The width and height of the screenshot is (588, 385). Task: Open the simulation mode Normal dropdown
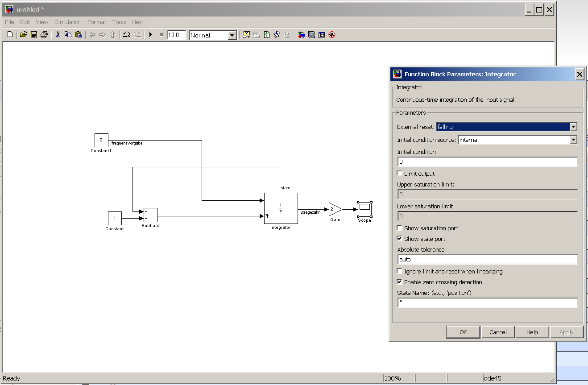232,35
